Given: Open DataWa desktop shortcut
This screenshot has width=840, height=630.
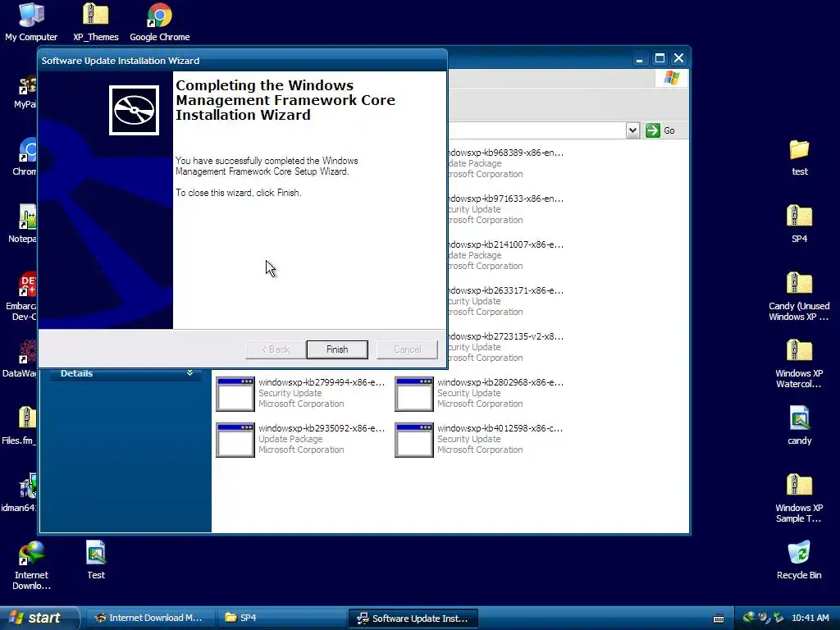Looking at the screenshot, I should point(20,358).
